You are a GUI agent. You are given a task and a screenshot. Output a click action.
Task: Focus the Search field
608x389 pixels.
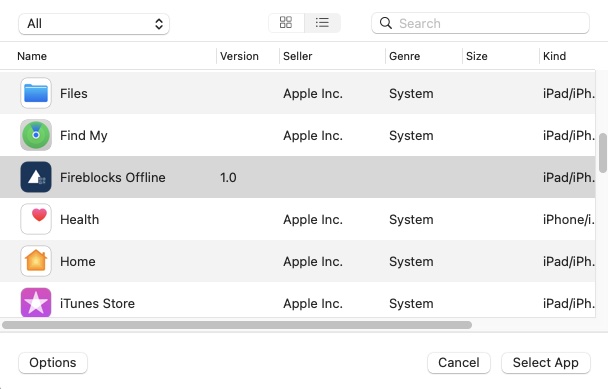coord(480,23)
